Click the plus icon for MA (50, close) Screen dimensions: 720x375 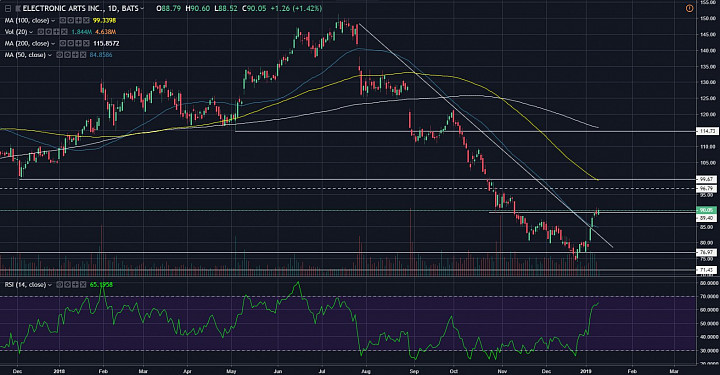[75, 55]
